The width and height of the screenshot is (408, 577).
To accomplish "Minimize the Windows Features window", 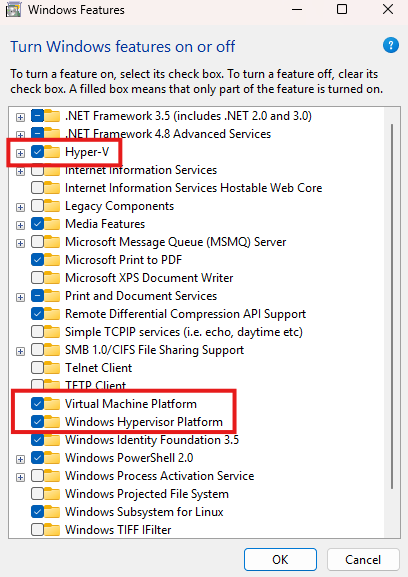I will pyautogui.click(x=297, y=10).
